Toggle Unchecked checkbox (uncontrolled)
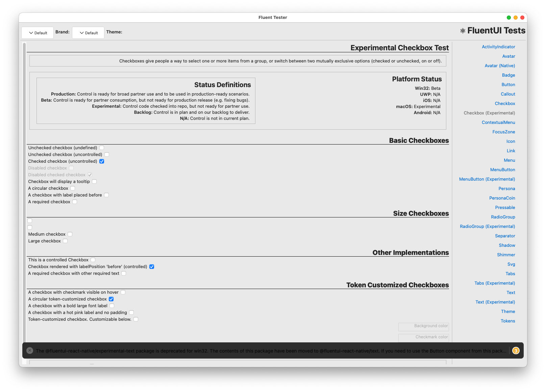546x392 pixels. pyautogui.click(x=107, y=154)
